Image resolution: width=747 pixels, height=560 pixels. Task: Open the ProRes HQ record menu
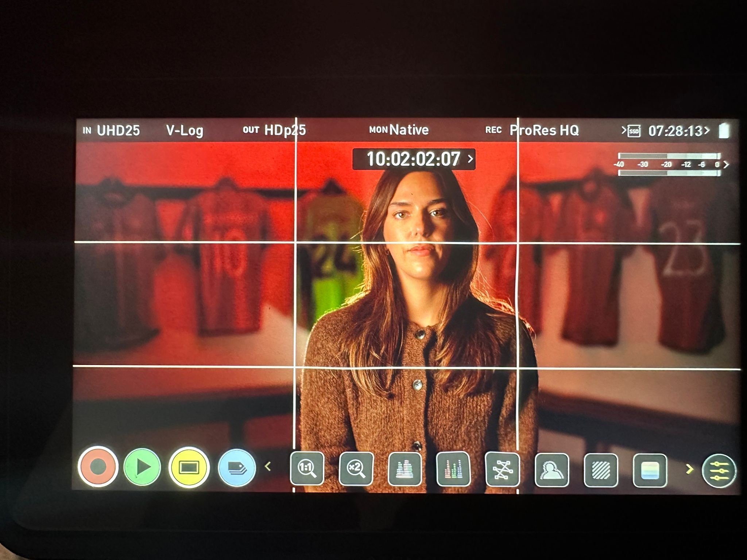544,130
